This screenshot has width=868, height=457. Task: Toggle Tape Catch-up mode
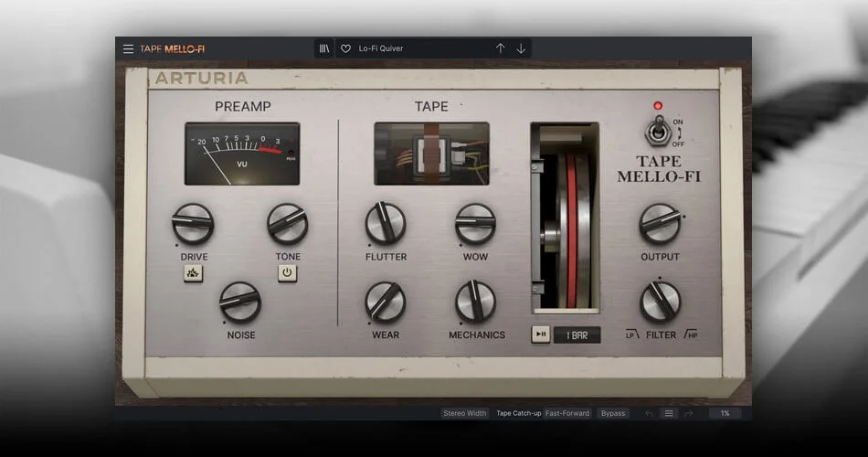coord(519,413)
